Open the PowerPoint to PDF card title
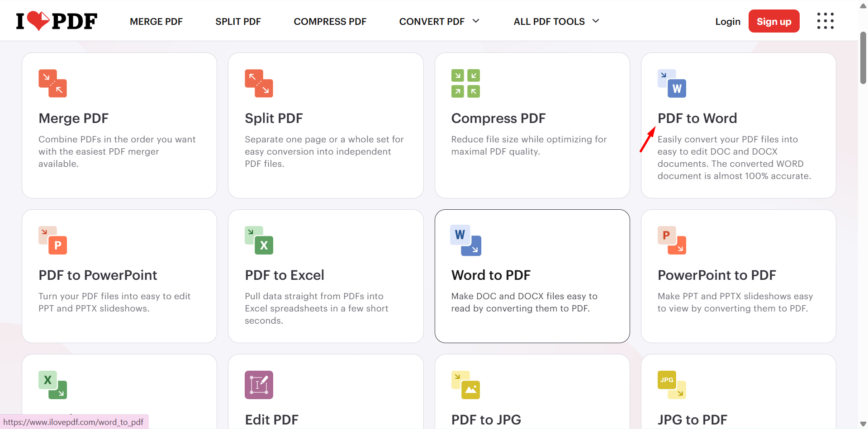868x429 pixels. click(x=716, y=275)
